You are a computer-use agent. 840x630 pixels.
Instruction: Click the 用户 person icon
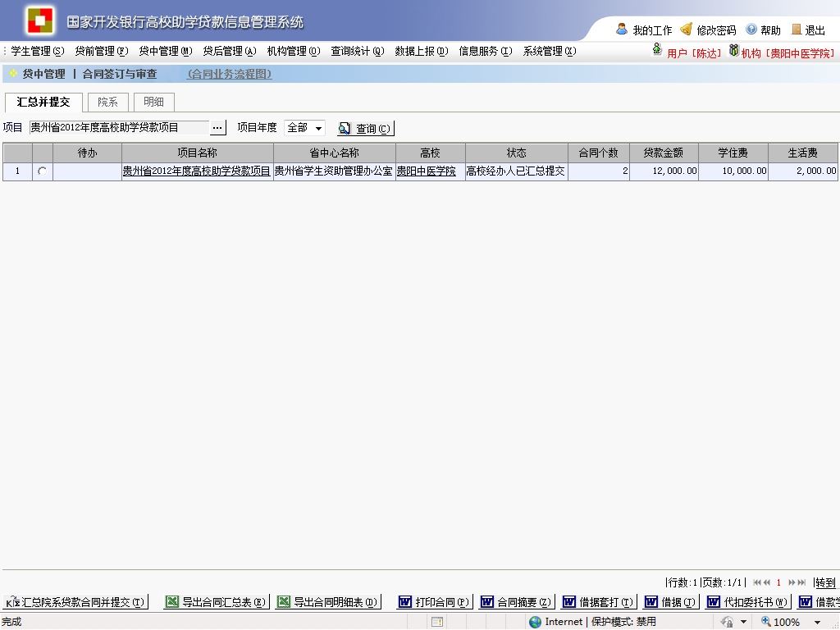pyautogui.click(x=657, y=50)
